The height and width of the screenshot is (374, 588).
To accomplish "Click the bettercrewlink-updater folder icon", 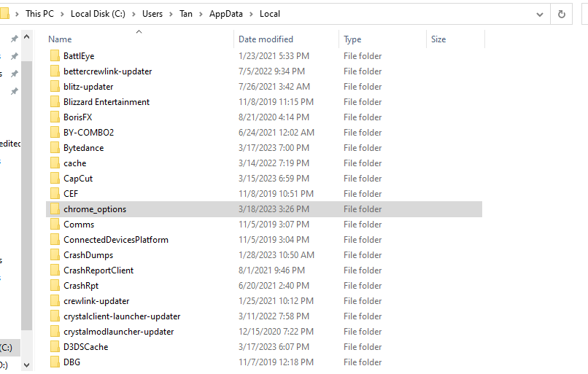I will click(55, 71).
